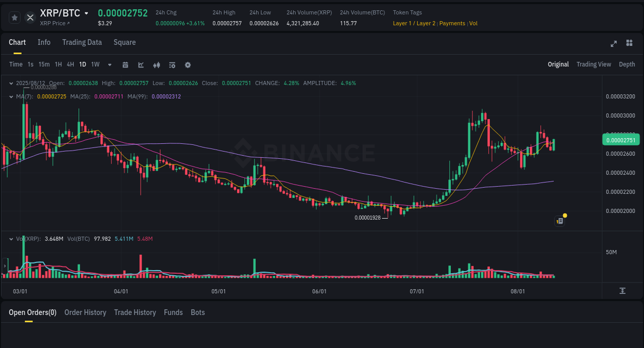Image resolution: width=644 pixels, height=348 pixels.
Task: Select the 1s interval
Action: 30,64
